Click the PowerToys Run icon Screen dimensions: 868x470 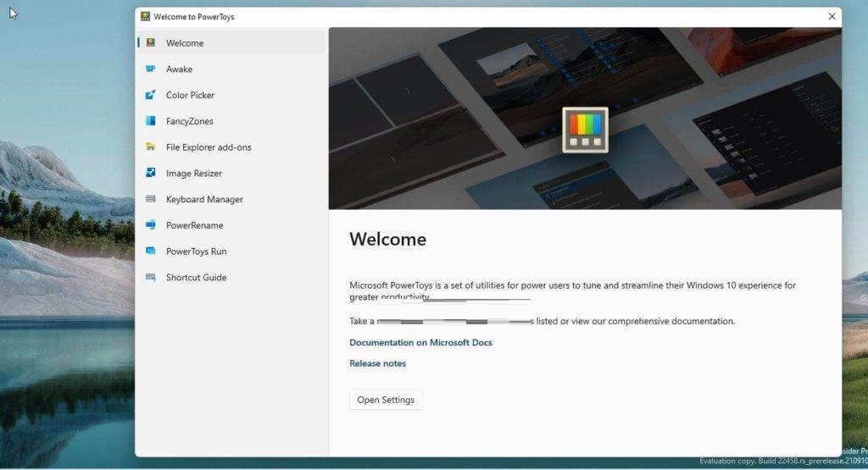pos(150,251)
